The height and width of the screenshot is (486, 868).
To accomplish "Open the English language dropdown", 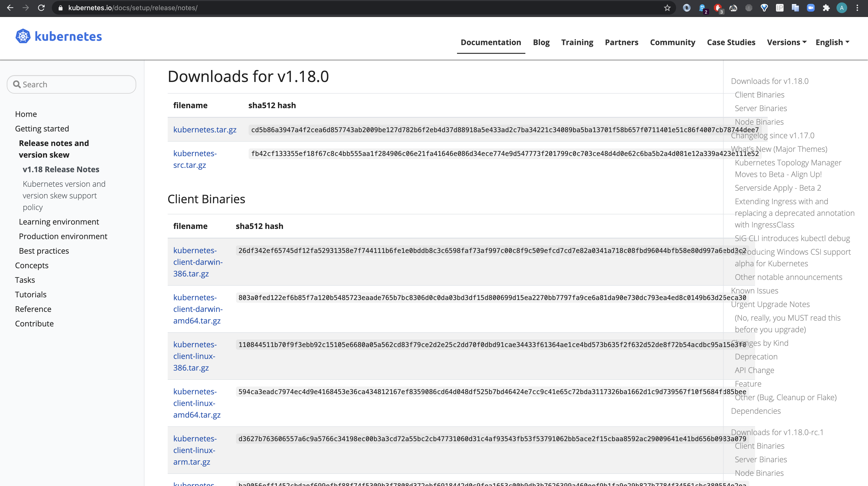I will point(832,42).
